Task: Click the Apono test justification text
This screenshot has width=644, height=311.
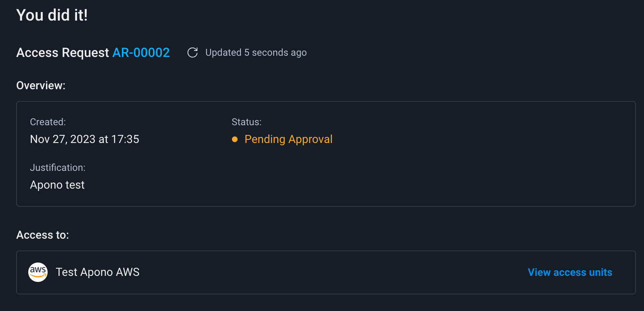Action: [57, 185]
